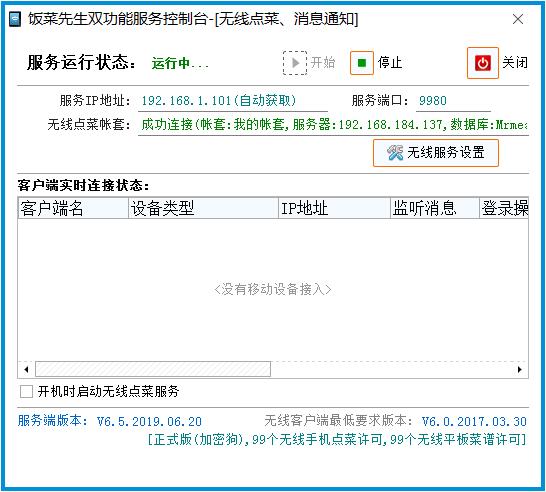546x492 pixels.
Task: Click the wrench tools settings icon
Action: coord(395,153)
